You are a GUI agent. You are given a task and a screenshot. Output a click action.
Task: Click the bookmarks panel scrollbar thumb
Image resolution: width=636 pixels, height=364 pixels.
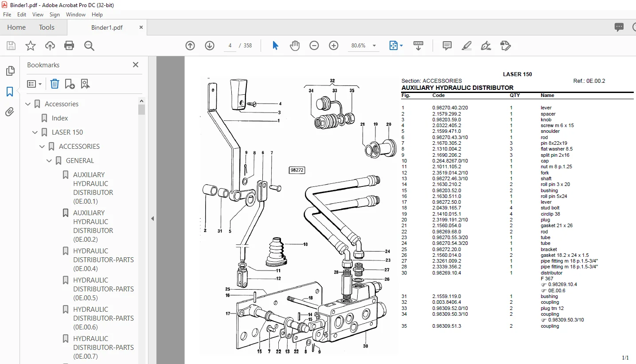click(x=142, y=109)
